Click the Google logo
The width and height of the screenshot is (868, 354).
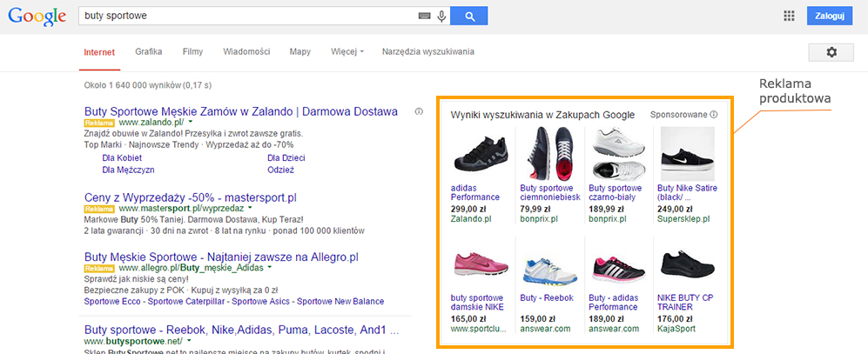[x=37, y=17]
